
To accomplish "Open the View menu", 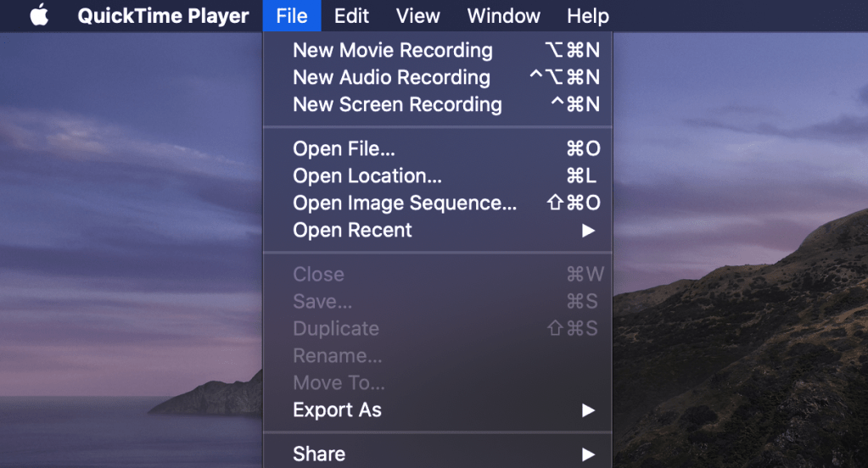I will tap(417, 16).
